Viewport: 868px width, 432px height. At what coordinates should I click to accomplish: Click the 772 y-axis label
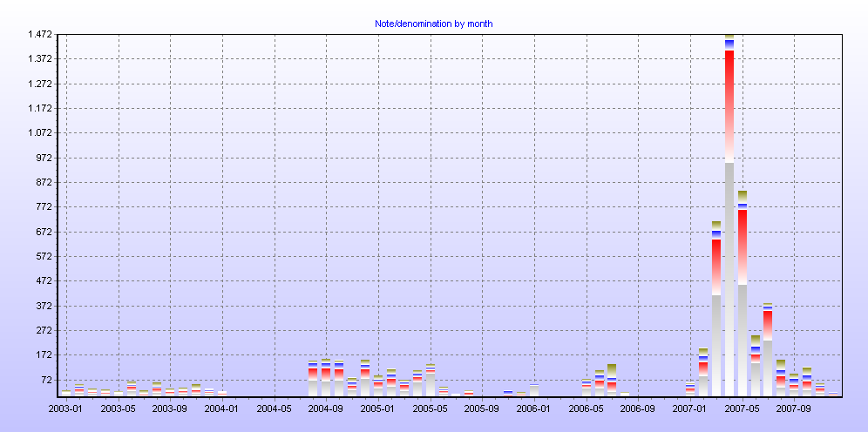[44, 207]
